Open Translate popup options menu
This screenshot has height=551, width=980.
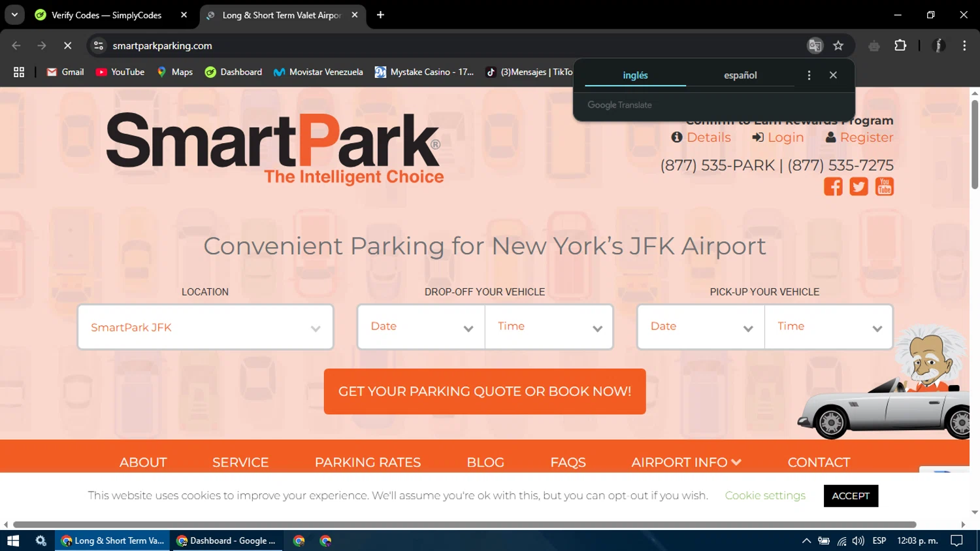point(809,75)
